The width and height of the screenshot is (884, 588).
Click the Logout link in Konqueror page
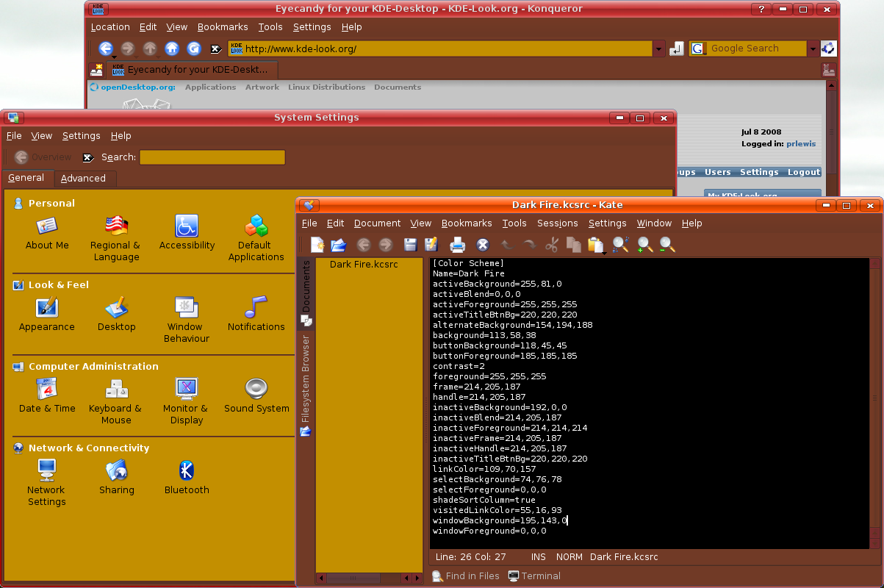[x=804, y=172]
